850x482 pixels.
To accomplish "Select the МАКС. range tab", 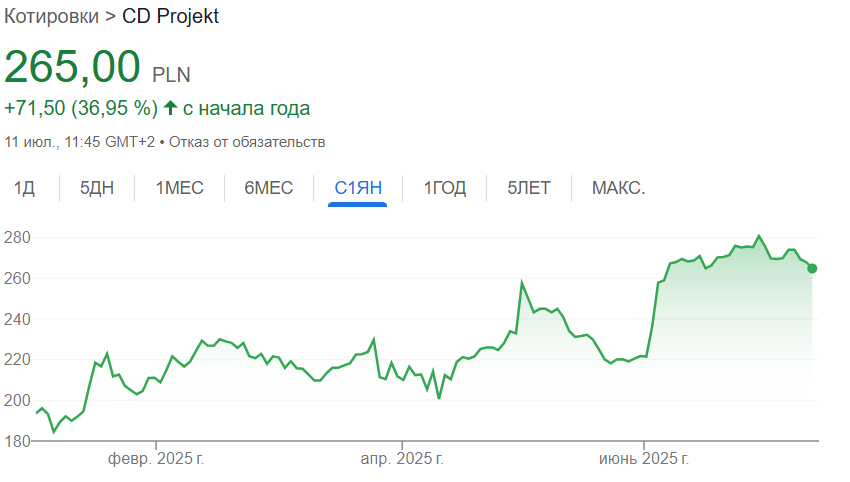I will pyautogui.click(x=619, y=188).
